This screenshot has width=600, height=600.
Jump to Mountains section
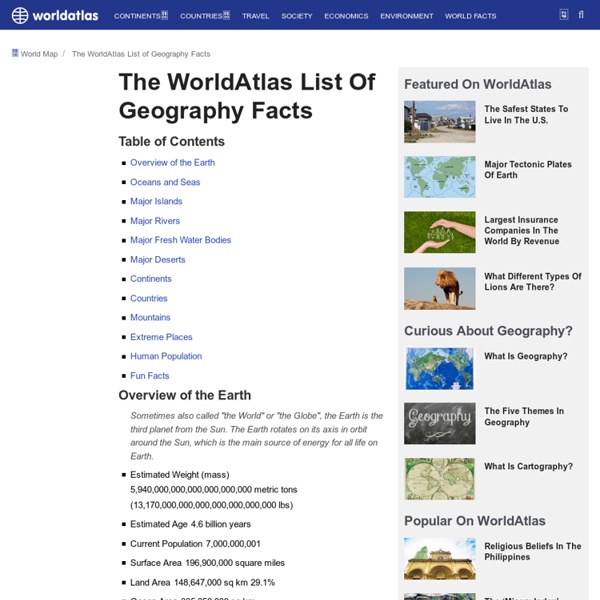150,317
